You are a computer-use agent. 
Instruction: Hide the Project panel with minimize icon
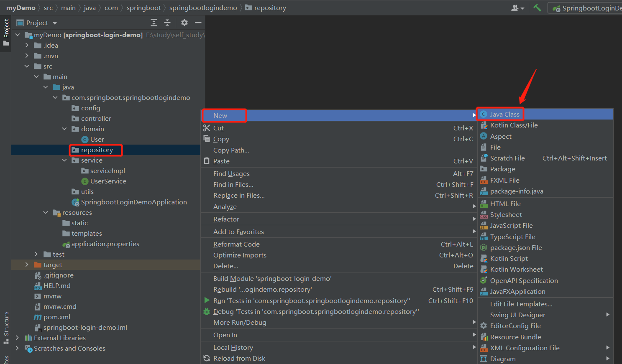[198, 23]
